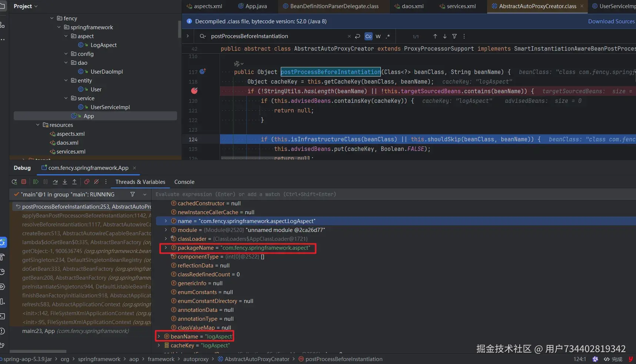636x364 pixels.
Task: Switch to aspects.xml editor tab
Action: (x=204, y=6)
